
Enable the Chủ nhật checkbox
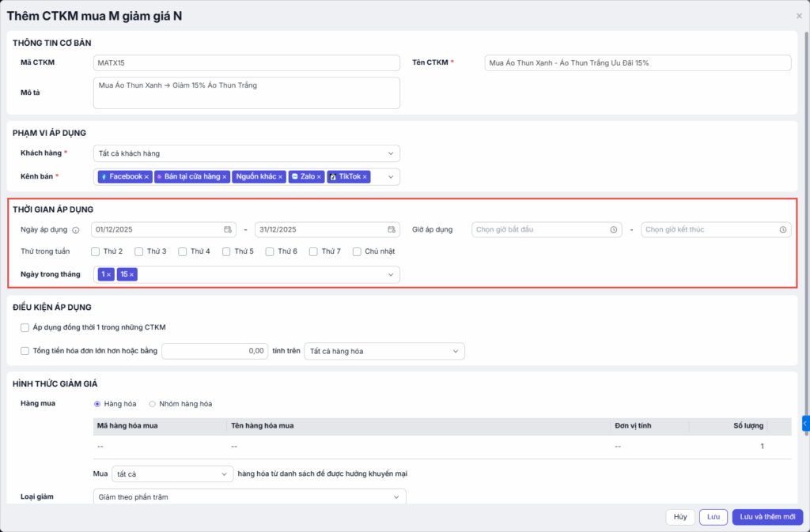point(358,251)
